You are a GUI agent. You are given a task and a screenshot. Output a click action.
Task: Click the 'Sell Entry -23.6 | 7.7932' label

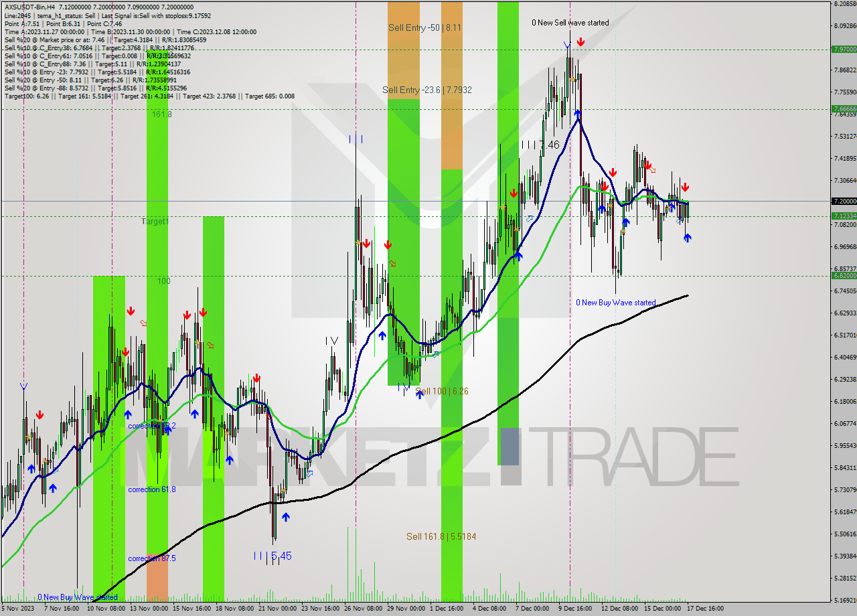[428, 90]
